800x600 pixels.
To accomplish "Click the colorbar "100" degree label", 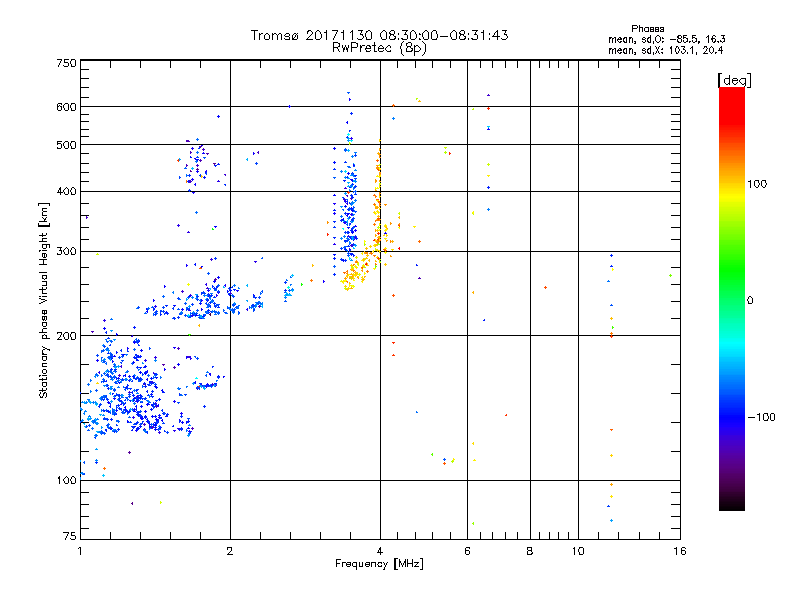I will 757,184.
